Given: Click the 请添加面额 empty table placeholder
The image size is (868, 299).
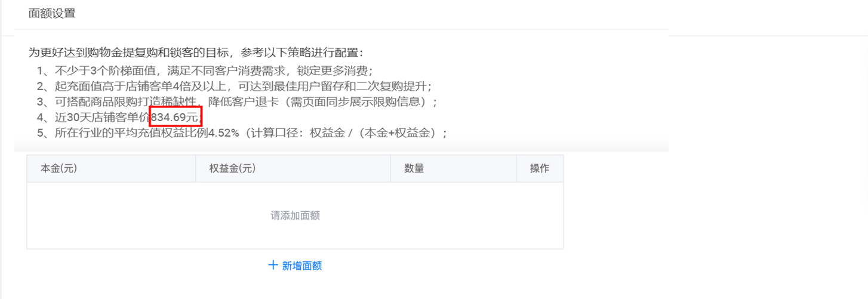Looking at the screenshot, I should point(296,215).
